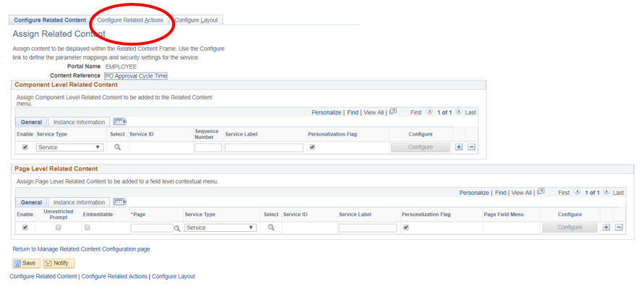644x287 pixels.
Task: Click Find link in Component Level grid
Action: tap(353, 112)
